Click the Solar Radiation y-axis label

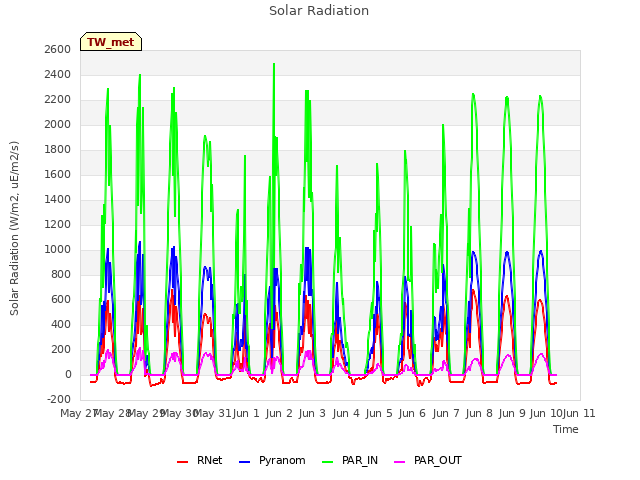click(14, 228)
